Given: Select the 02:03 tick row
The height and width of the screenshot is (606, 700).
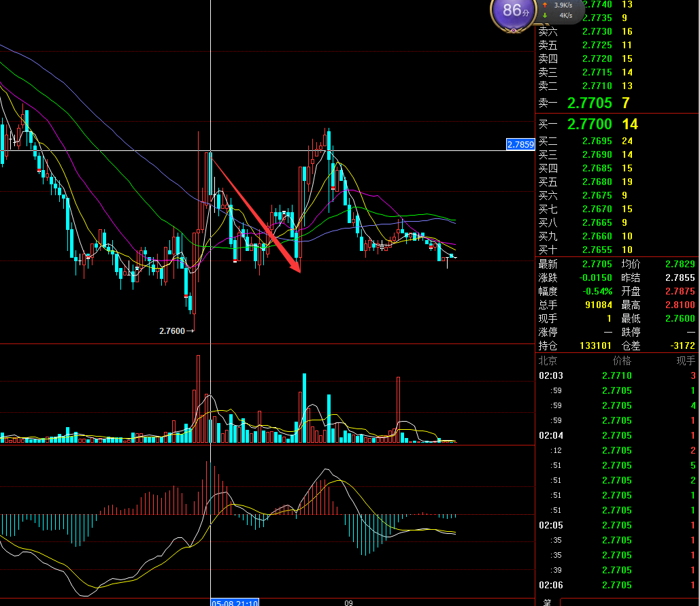Looking at the screenshot, I should (617, 375).
